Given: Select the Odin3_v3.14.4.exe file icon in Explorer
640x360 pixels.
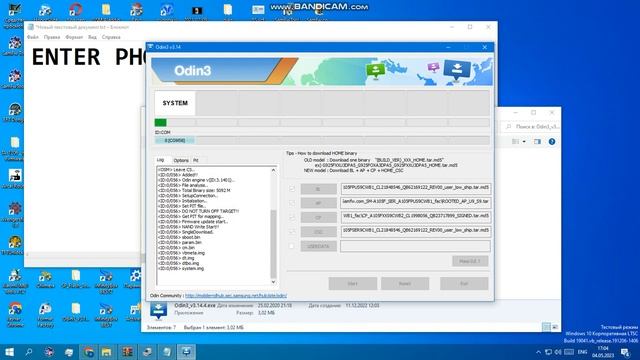Looking at the screenshot, I should (x=158, y=310).
